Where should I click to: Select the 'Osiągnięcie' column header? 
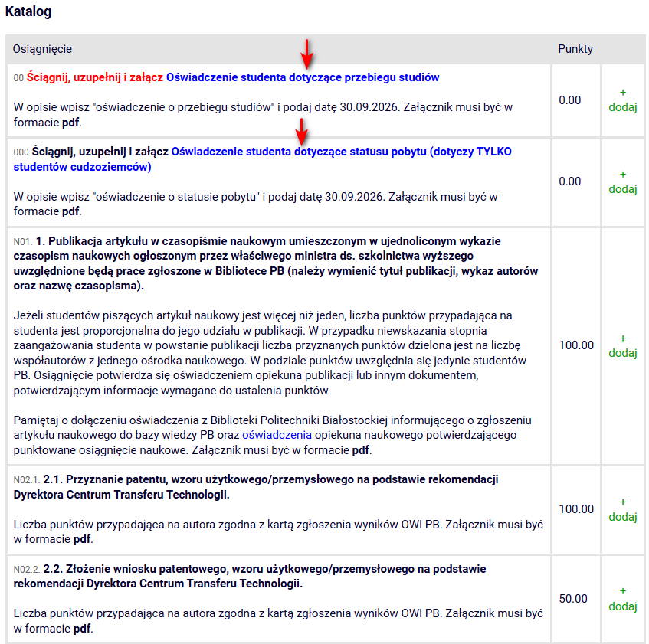point(42,49)
